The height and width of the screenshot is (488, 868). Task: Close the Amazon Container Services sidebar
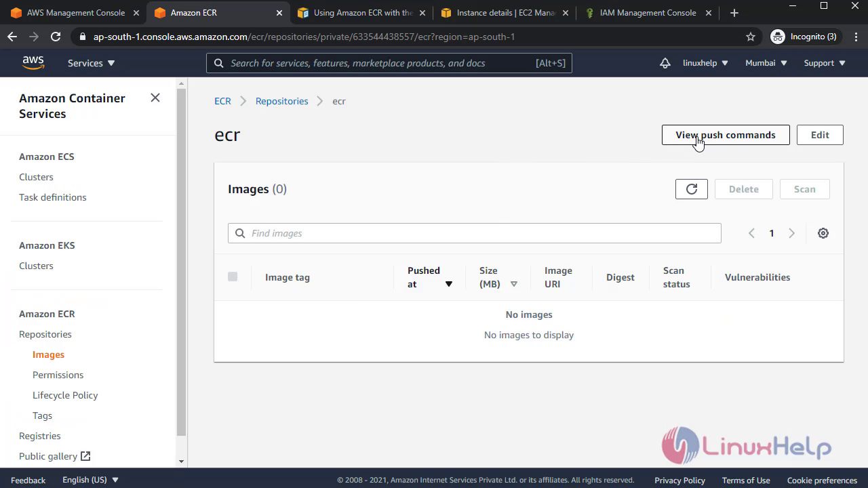click(155, 98)
